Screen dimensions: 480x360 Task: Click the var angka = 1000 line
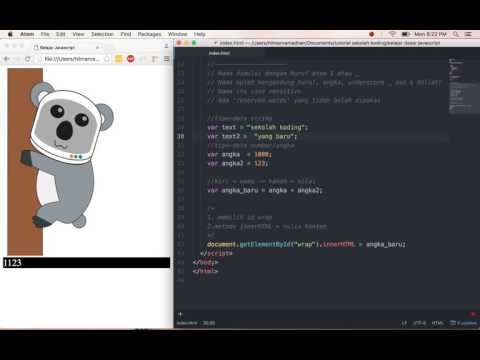pos(240,154)
